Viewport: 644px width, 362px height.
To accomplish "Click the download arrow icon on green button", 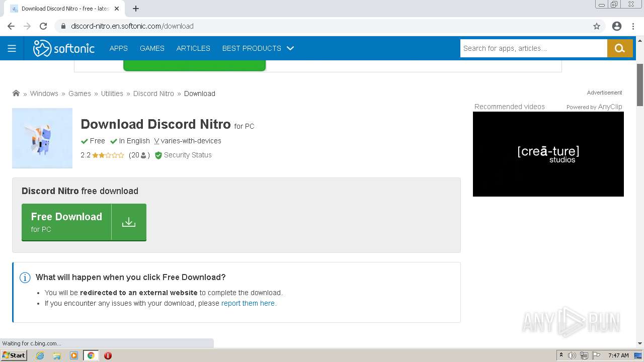I will 129,222.
